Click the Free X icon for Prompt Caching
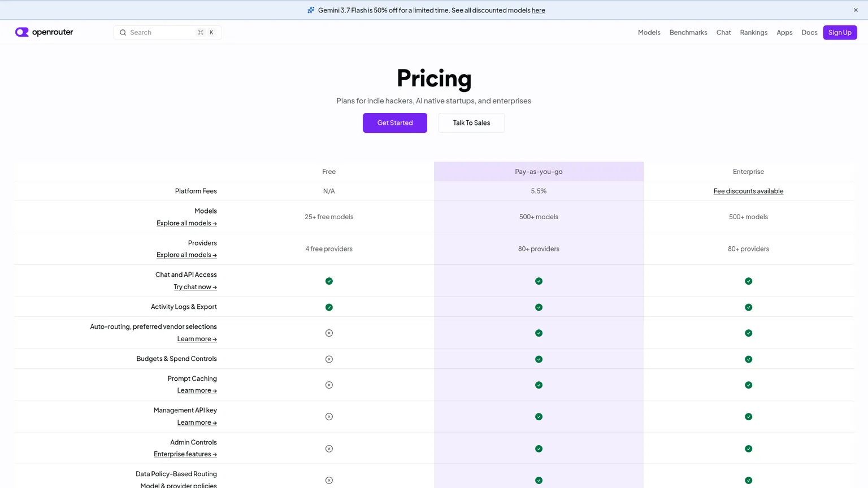 coord(329,385)
